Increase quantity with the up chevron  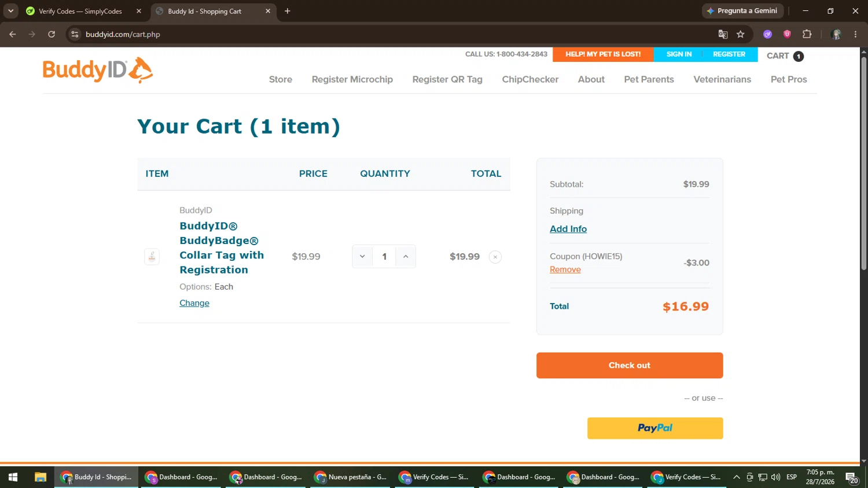click(406, 257)
